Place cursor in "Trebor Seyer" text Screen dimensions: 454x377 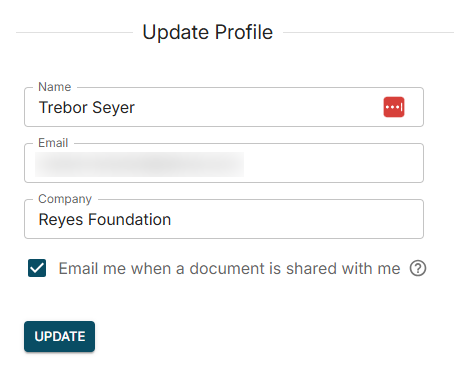tap(87, 108)
